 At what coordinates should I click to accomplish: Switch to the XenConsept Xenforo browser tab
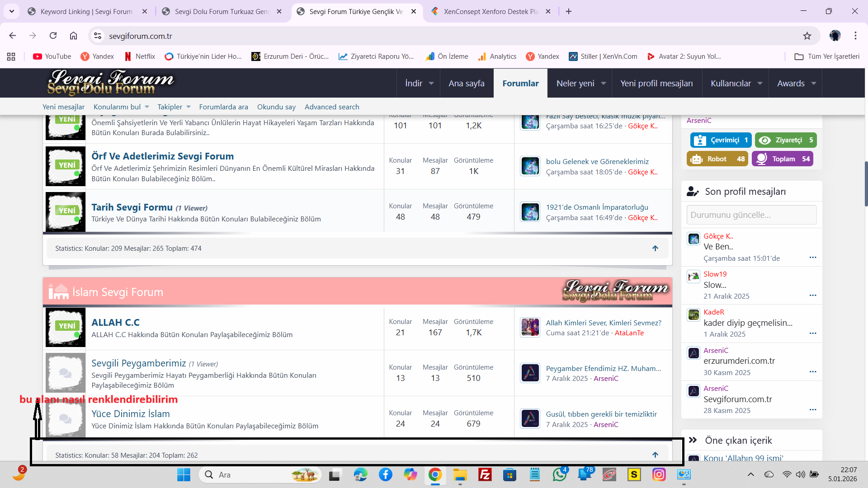pyautogui.click(x=491, y=11)
